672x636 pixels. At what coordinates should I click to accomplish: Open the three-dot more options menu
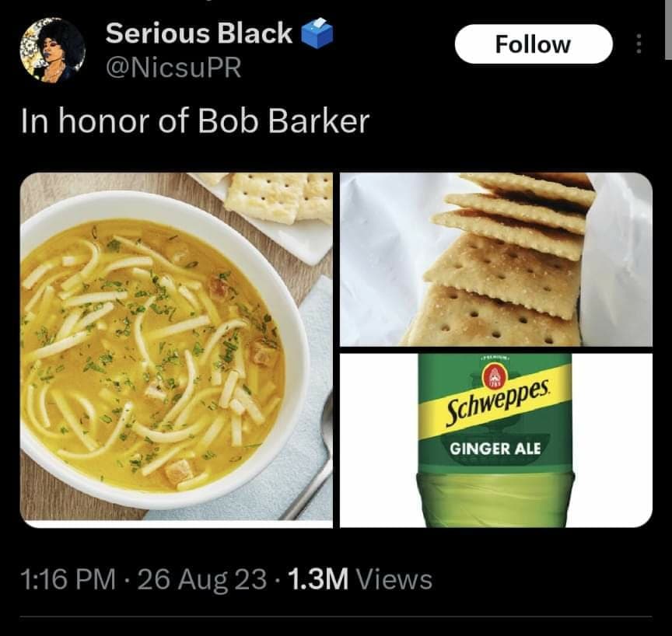tap(639, 44)
